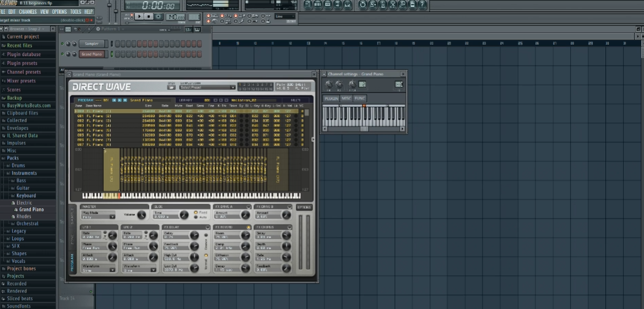Select the Auto glide radio option
Image resolution: width=644 pixels, height=309 pixels.
(196, 216)
